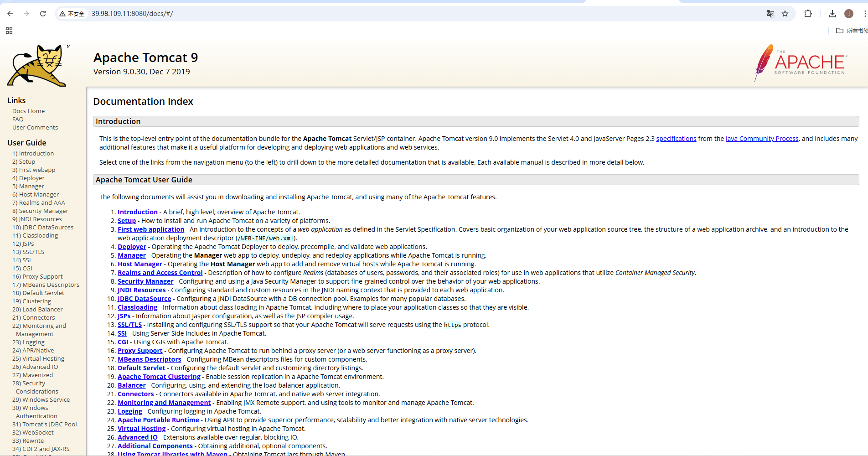
Task: Go to the Apache Tomcat Clustering link
Action: point(159,377)
